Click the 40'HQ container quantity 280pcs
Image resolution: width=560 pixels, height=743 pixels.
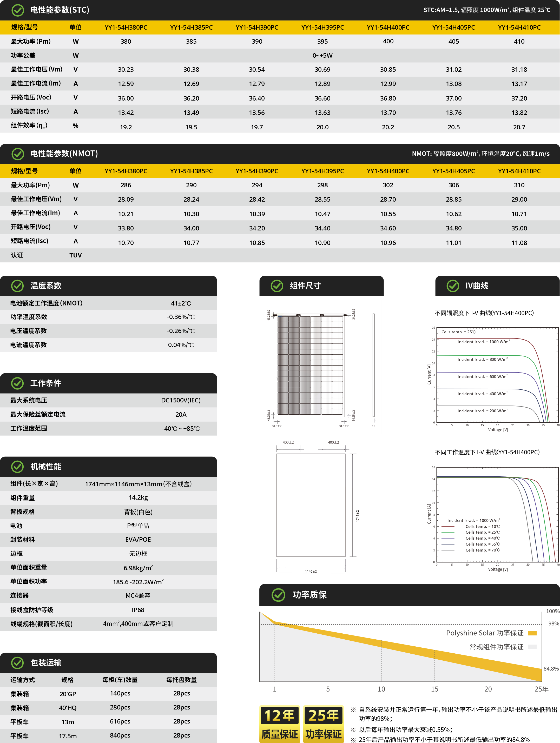click(x=120, y=707)
